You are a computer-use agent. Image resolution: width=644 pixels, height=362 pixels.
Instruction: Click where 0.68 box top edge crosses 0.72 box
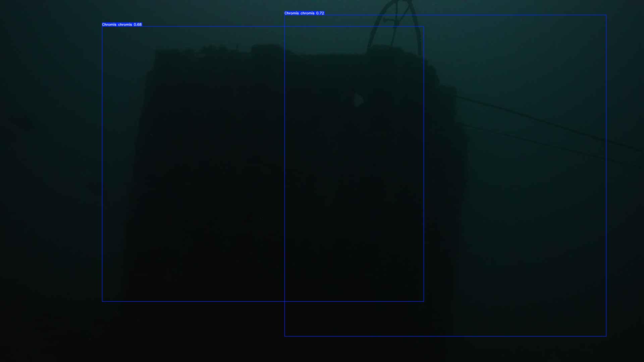[x=285, y=26]
